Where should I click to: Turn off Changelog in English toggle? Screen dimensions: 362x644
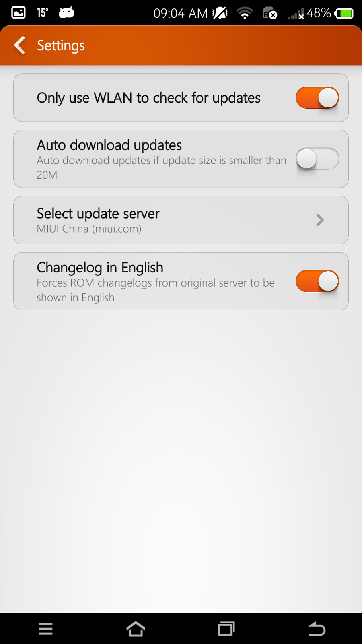pos(317,281)
